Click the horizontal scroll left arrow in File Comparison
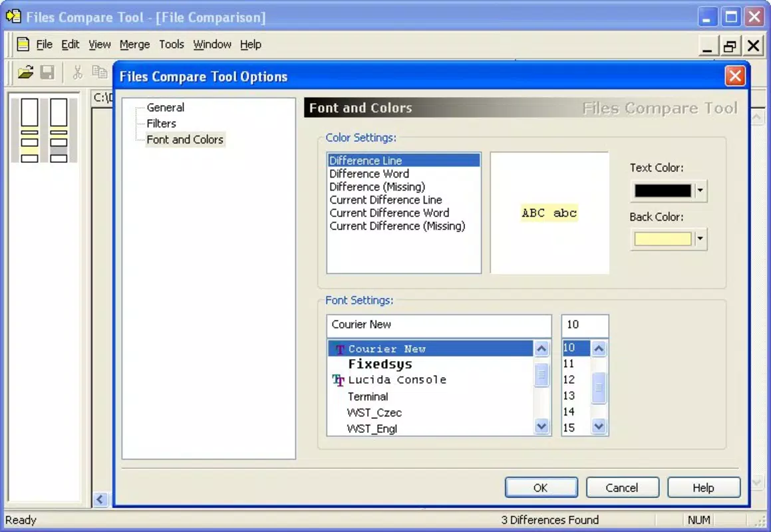The width and height of the screenshot is (771, 532). click(x=100, y=499)
